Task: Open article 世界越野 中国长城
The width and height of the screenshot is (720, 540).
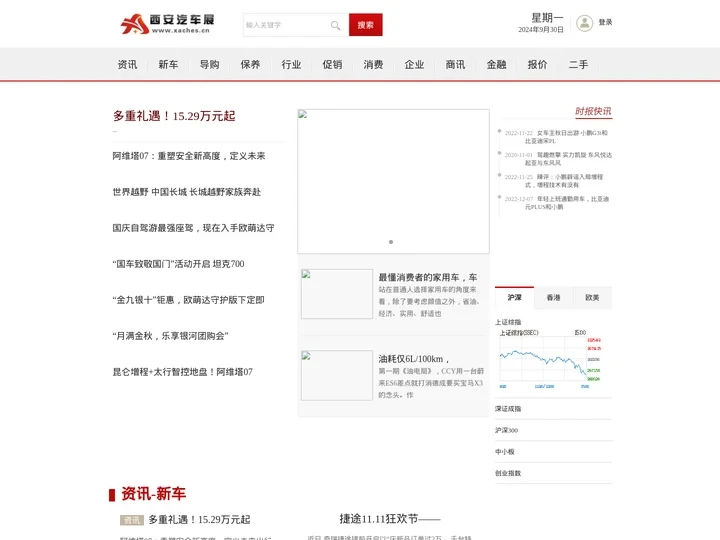Action: [x=186, y=192]
